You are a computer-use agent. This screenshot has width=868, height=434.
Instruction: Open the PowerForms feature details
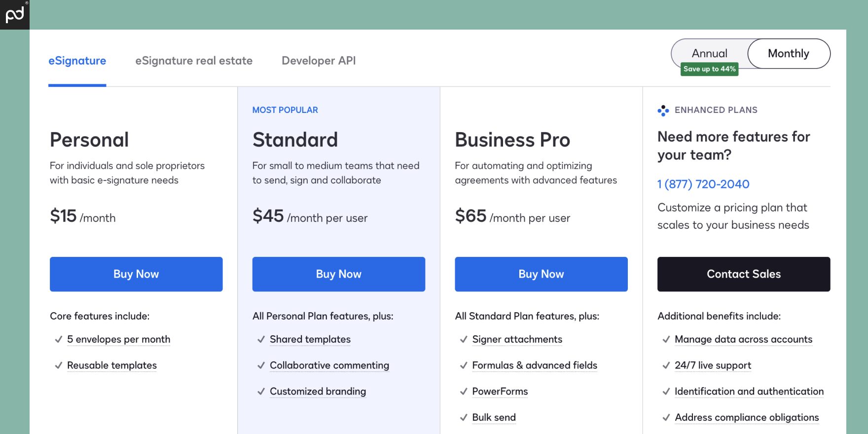500,391
